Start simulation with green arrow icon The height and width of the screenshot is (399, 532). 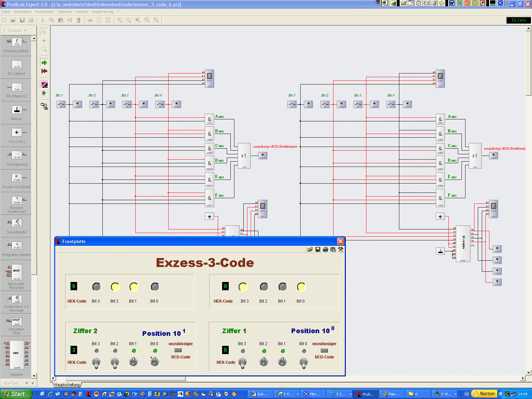click(44, 63)
